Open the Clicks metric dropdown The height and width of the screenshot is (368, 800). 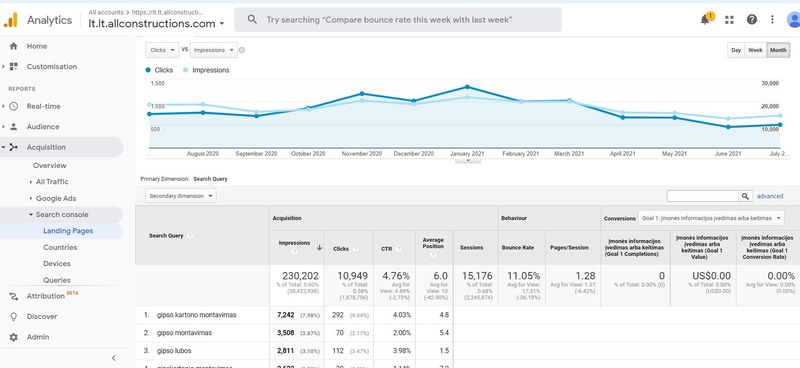[162, 50]
